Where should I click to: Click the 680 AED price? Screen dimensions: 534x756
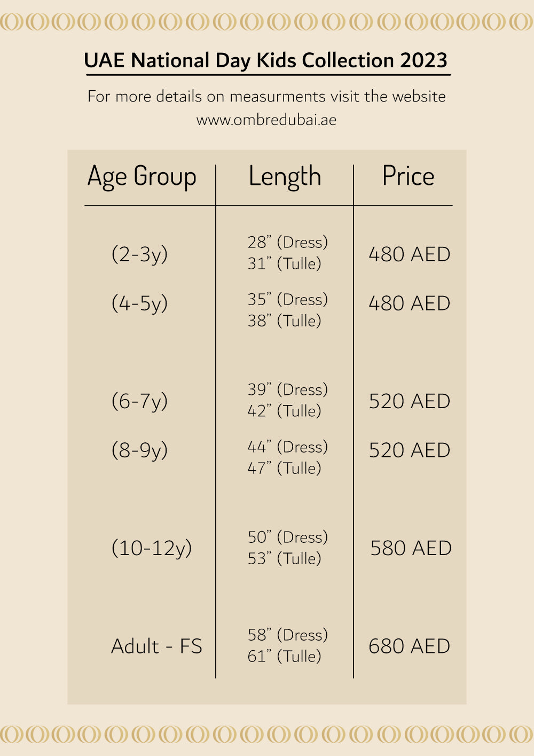pos(409,646)
